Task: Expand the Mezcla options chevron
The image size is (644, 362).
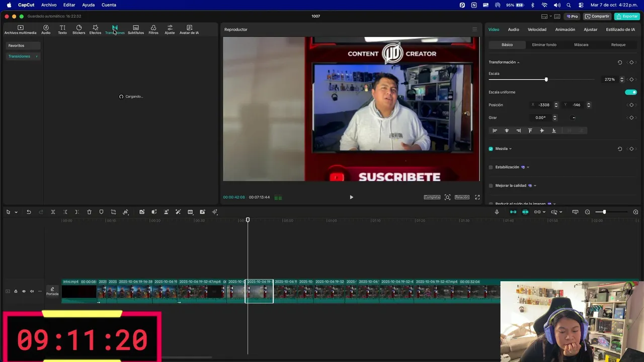Action: (510, 149)
